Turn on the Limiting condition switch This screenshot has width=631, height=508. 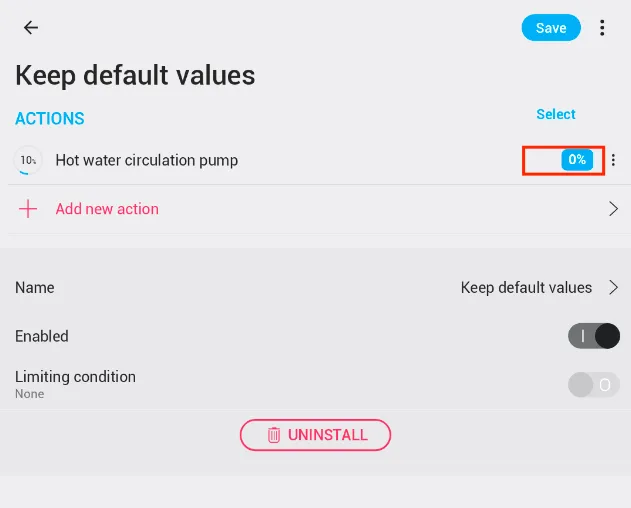tap(594, 385)
